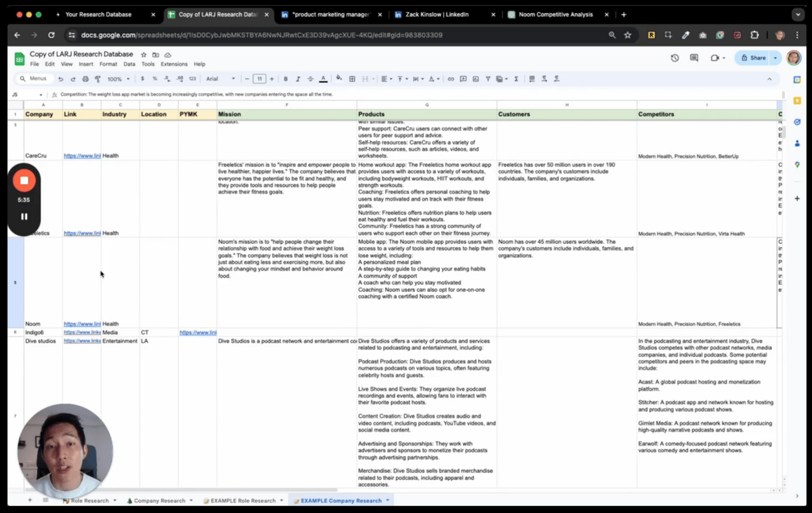812x513 pixels.
Task: Bookmark this page with star icon
Action: click(628, 35)
